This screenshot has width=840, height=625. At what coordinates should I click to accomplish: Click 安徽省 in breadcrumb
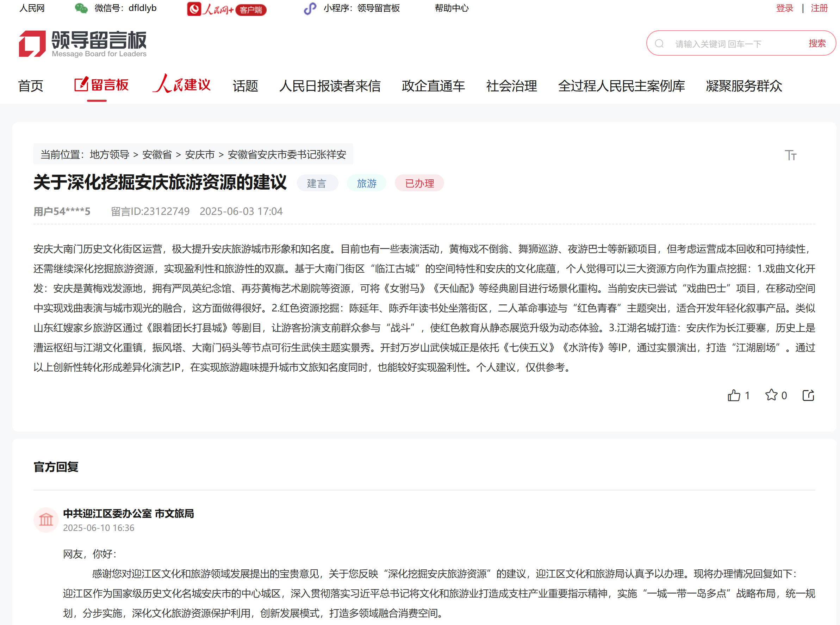pyautogui.click(x=157, y=154)
